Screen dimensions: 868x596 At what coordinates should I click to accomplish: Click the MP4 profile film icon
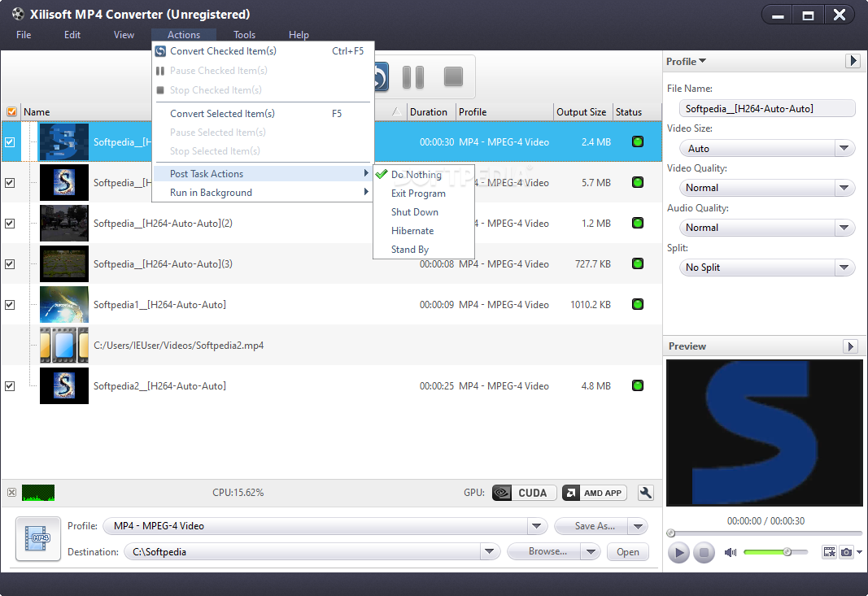point(37,538)
